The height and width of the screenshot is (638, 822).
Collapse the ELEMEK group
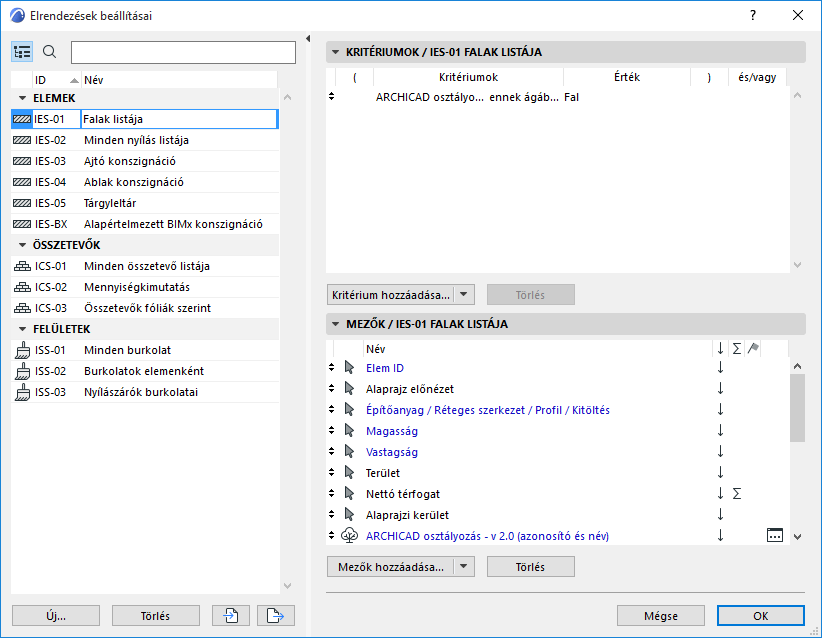[x=23, y=98]
